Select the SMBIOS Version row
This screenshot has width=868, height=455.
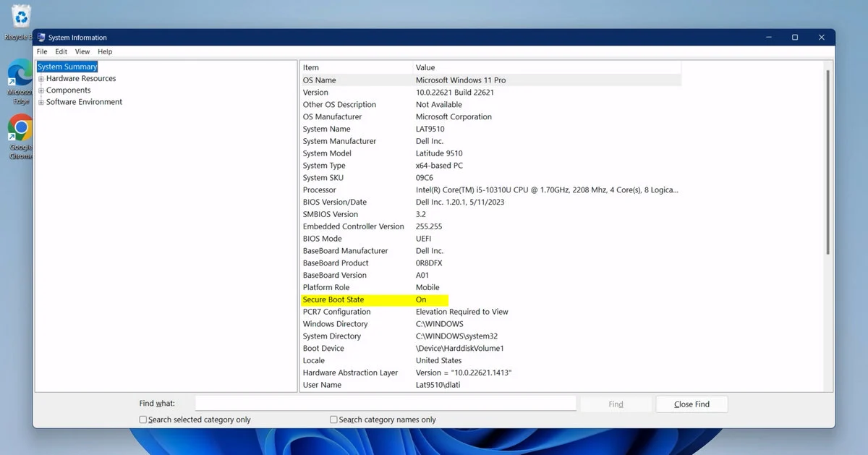[x=490, y=214]
